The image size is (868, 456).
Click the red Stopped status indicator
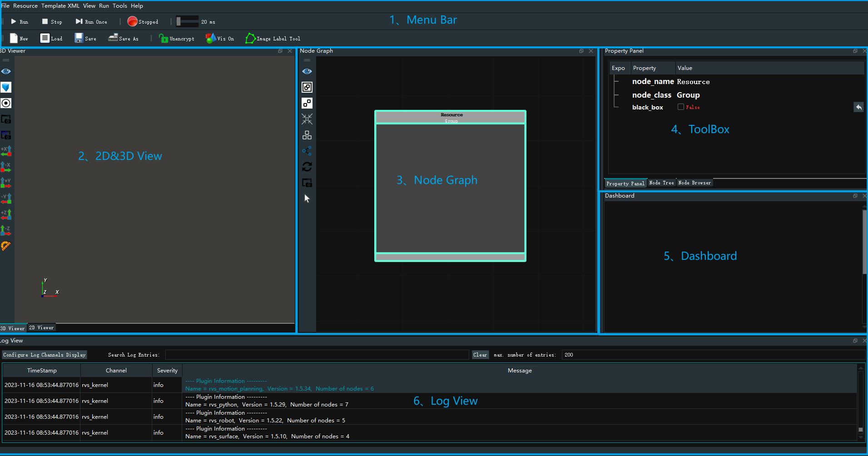pyautogui.click(x=143, y=21)
